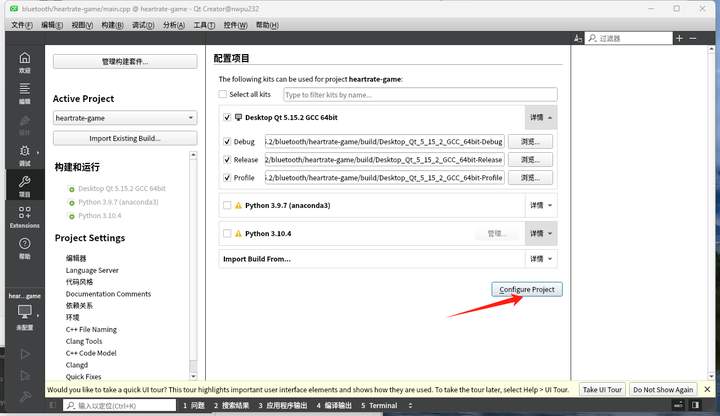This screenshot has width=720, height=416.
Task: Open the Tools menu
Action: [x=204, y=25]
